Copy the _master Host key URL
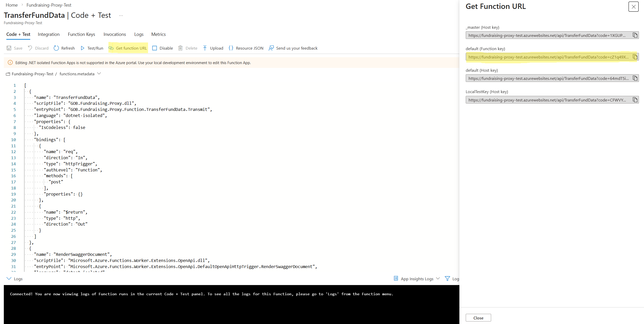Viewport: 644px width, 324px height. (635, 35)
